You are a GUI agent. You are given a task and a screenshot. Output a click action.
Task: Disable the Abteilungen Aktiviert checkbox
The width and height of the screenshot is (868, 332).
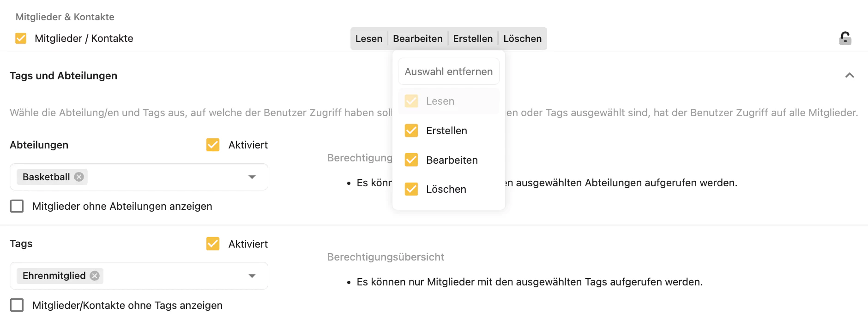pos(213,145)
